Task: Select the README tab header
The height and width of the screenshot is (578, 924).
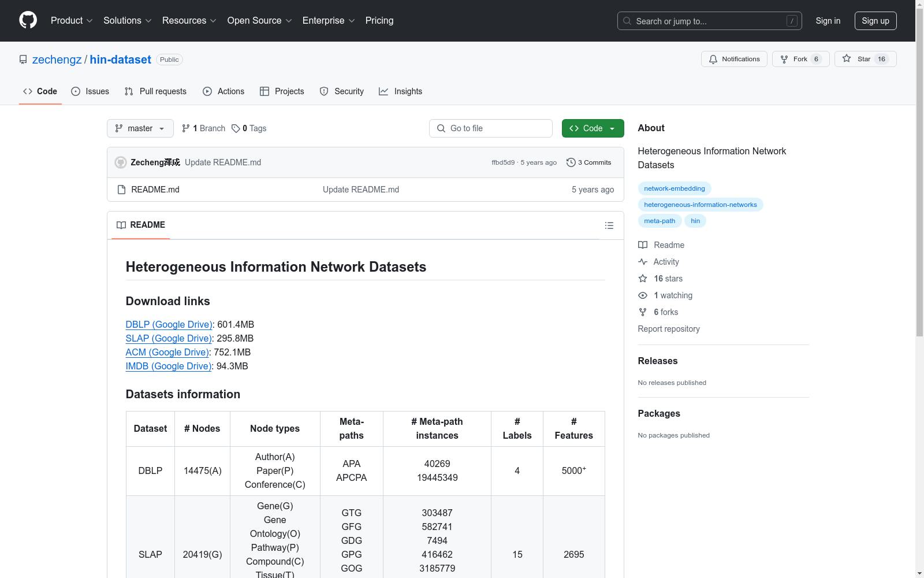Action: (141, 225)
